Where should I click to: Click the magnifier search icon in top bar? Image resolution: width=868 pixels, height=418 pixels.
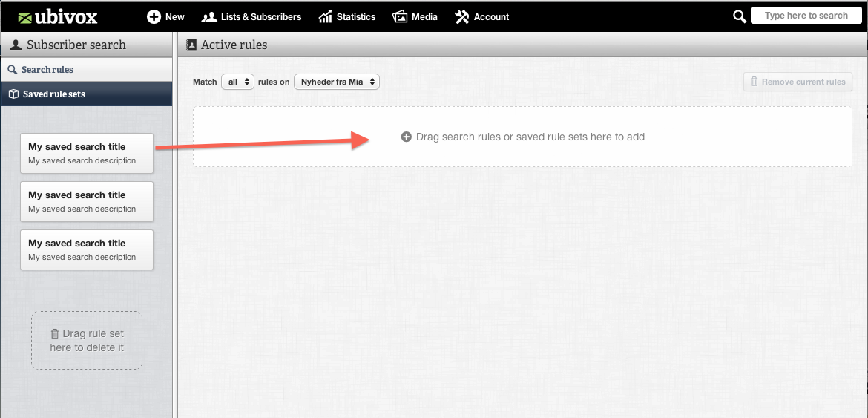(x=740, y=16)
